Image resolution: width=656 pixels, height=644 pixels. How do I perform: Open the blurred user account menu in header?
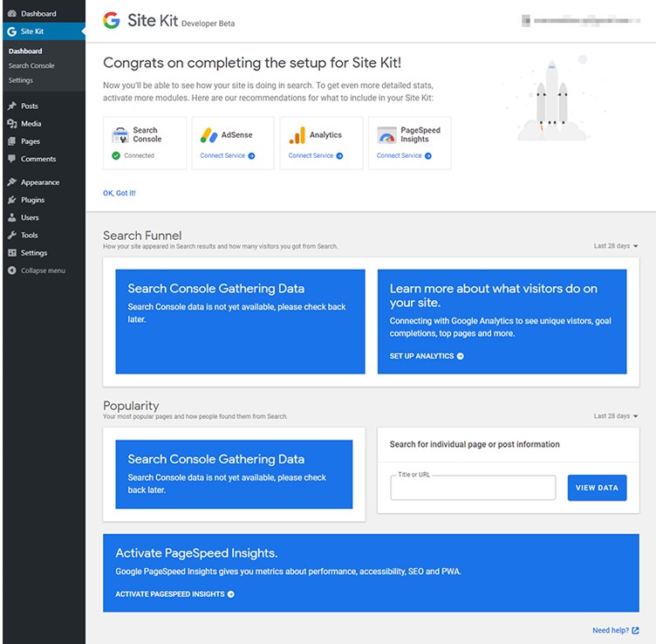[581, 20]
